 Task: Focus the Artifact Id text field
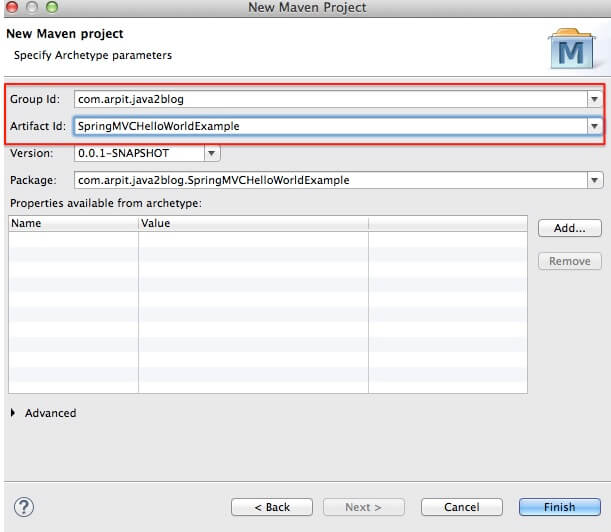331,126
